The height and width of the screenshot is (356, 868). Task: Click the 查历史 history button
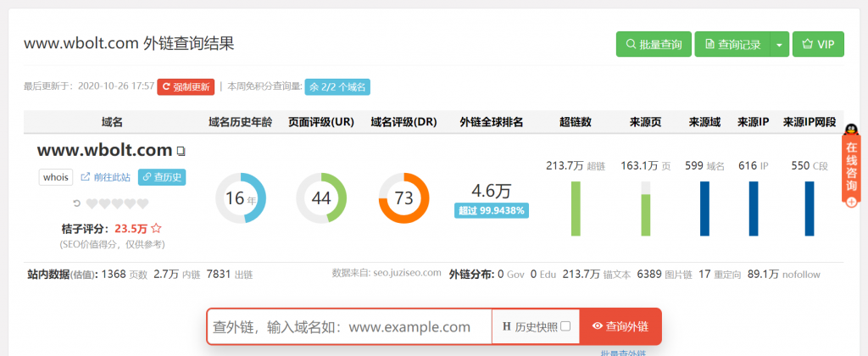point(162,177)
